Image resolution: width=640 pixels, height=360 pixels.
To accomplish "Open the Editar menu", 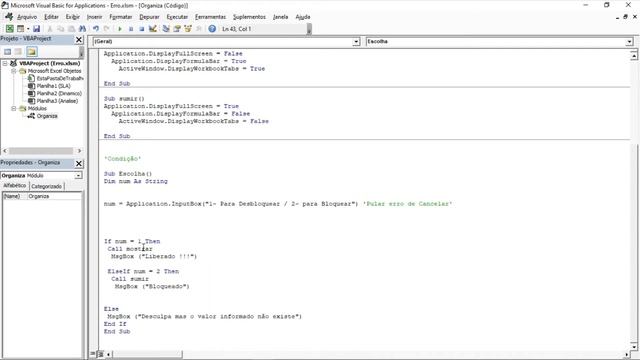I will pos(51,17).
